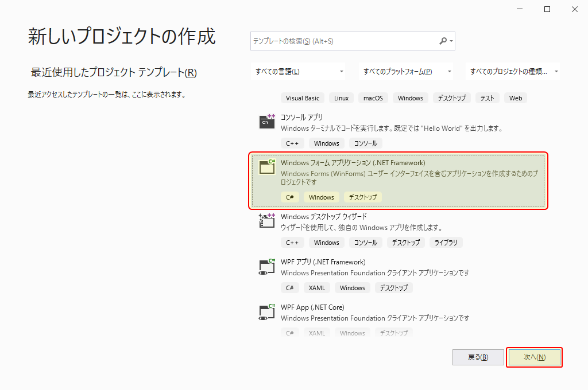Select Windows フォーム アプリケーション (.NET Framework) template
The image size is (588, 390).
click(x=399, y=181)
